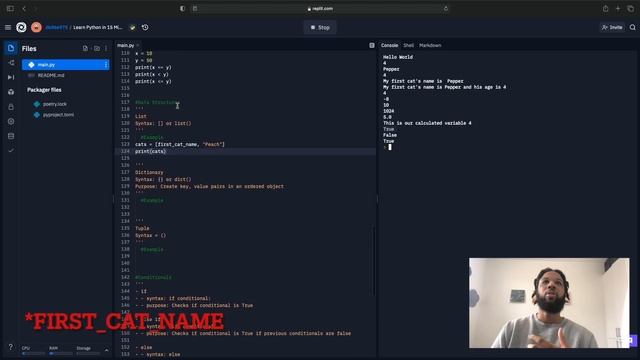Open the Version control sidebar icon
Image resolution: width=640 pixels, height=360 pixels.
tap(11, 63)
